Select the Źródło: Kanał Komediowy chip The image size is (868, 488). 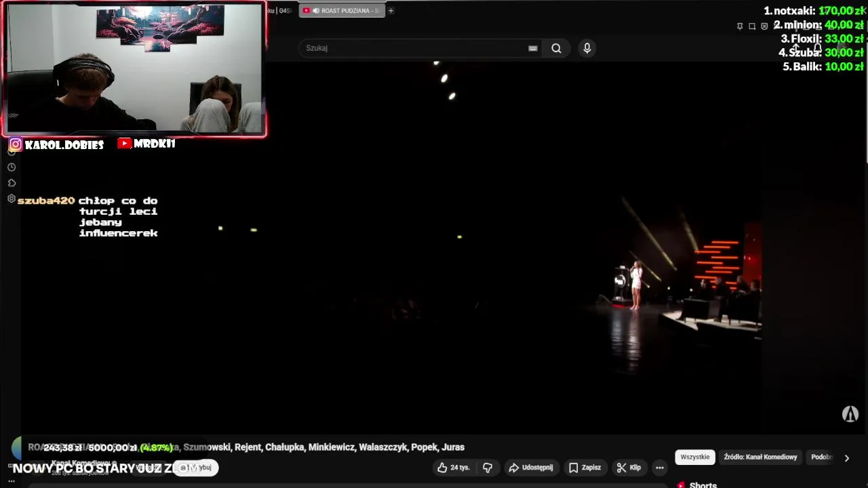(x=760, y=457)
